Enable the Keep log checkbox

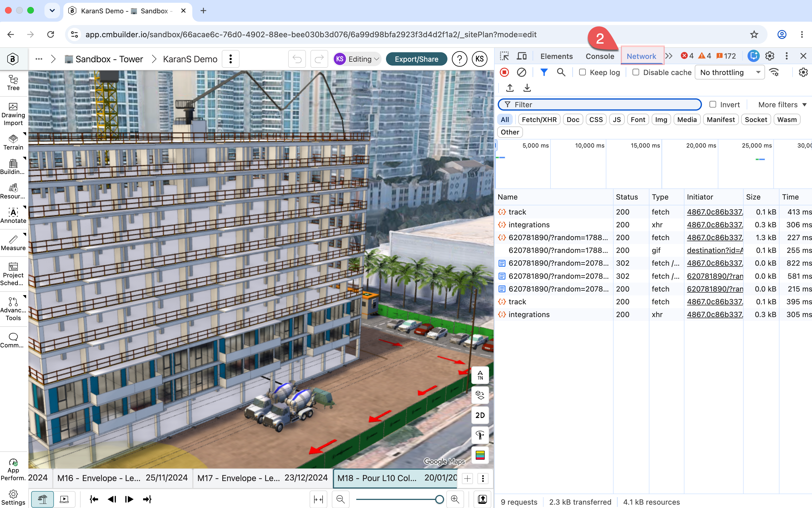point(582,72)
